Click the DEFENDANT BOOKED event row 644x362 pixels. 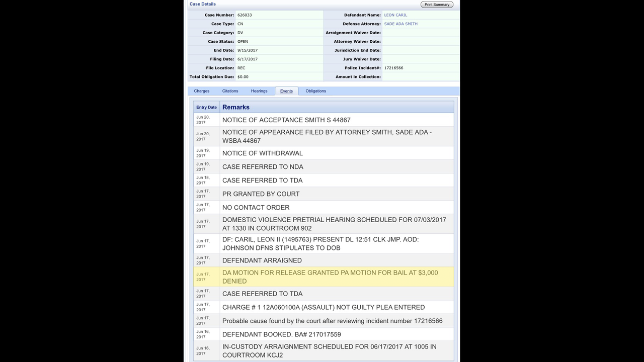click(x=281, y=334)
